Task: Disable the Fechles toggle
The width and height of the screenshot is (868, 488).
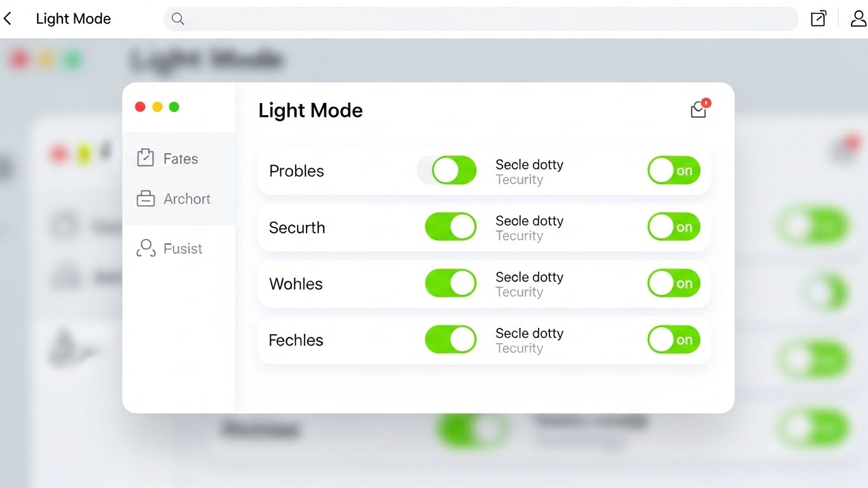Action: (x=451, y=339)
